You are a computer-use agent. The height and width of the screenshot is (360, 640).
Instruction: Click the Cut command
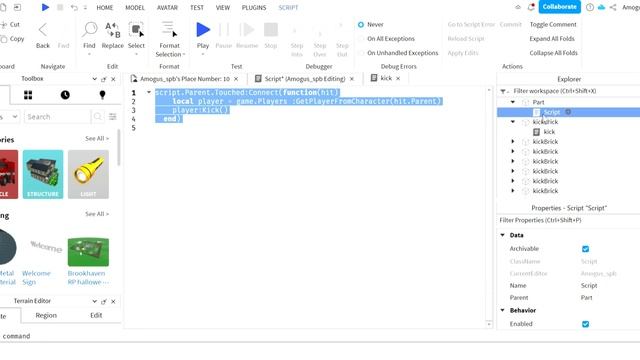tap(10, 24)
